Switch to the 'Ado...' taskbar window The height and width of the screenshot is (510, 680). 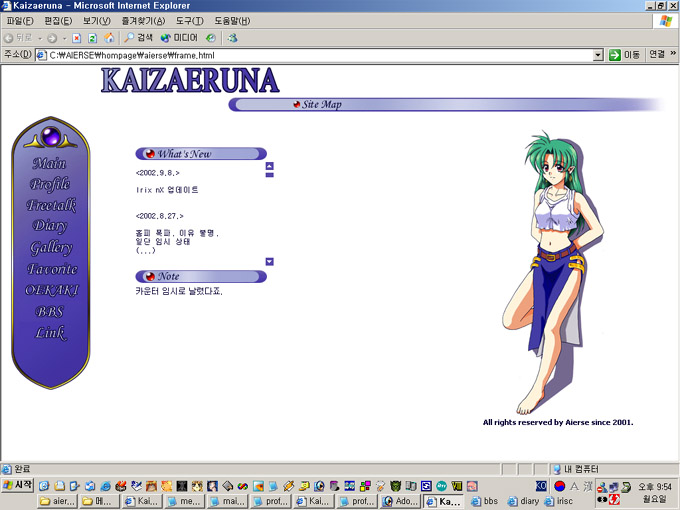click(x=401, y=501)
